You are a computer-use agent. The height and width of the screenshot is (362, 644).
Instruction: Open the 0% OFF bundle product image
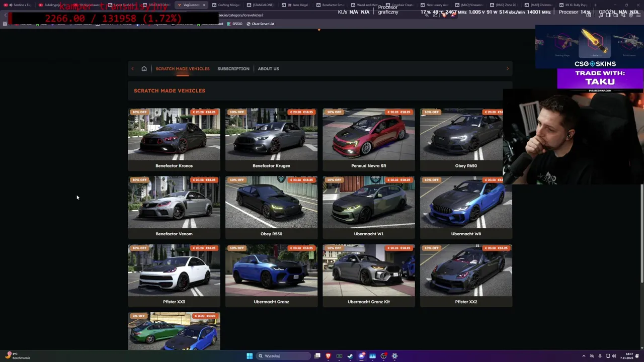click(x=174, y=331)
